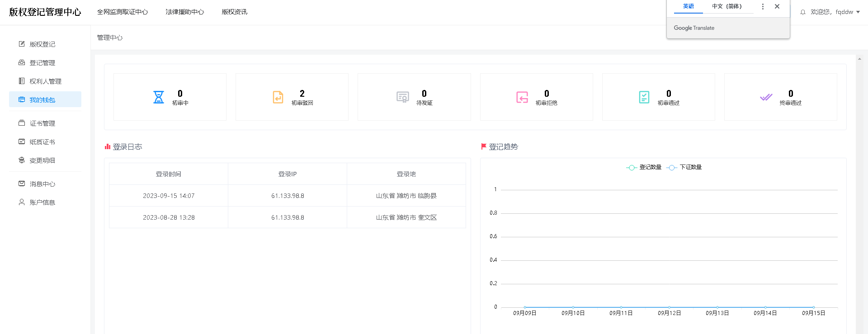Click the 证书管理 sidebar icon

coord(22,123)
